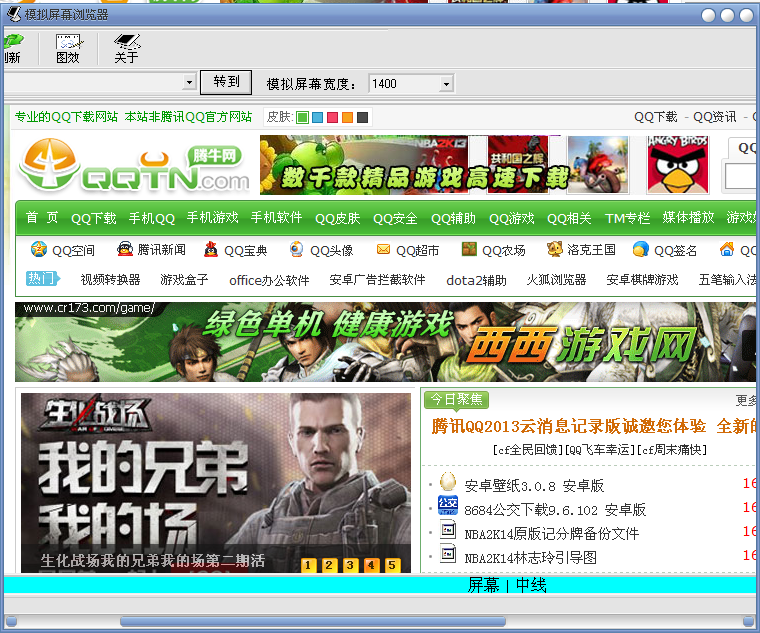Click the 热门 tag label
The image size is (760, 633).
coord(43,279)
